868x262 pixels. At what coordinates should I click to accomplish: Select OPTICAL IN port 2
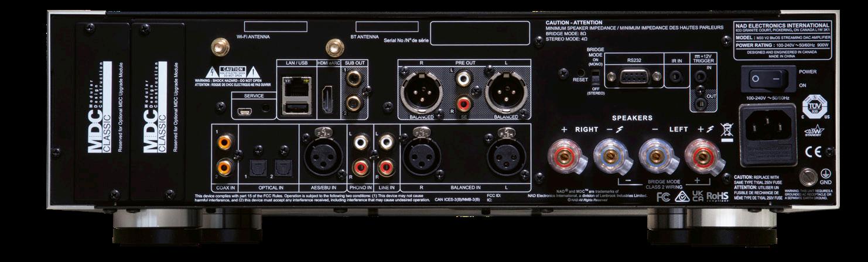tap(282, 168)
